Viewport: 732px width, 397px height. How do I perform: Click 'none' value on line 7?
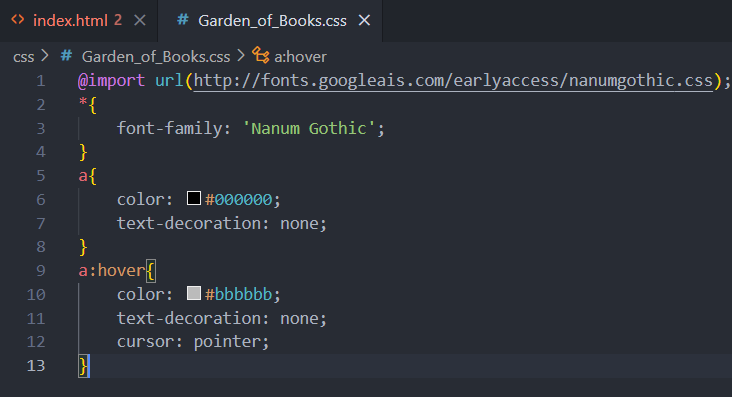pyautogui.click(x=299, y=224)
